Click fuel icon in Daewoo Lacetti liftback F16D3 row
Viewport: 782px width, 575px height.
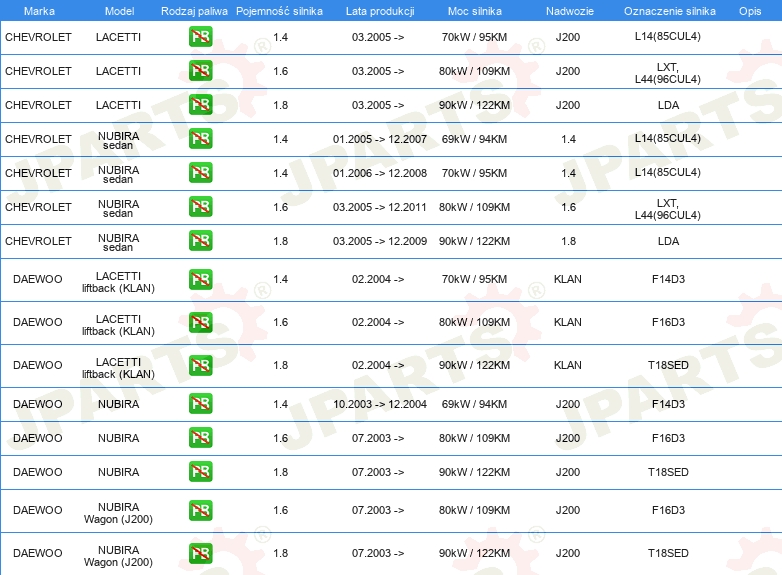200,322
